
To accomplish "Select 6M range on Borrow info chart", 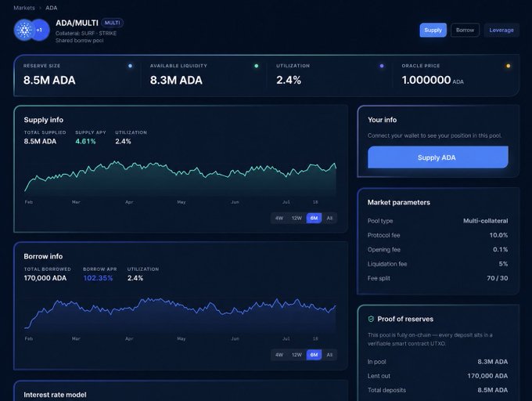I will tap(314, 355).
